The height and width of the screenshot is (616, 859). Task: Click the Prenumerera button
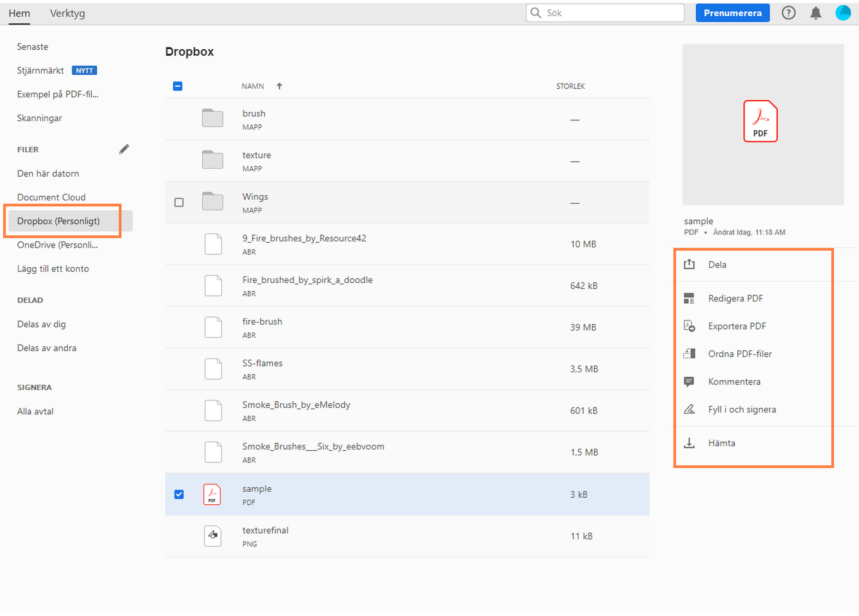coord(733,13)
